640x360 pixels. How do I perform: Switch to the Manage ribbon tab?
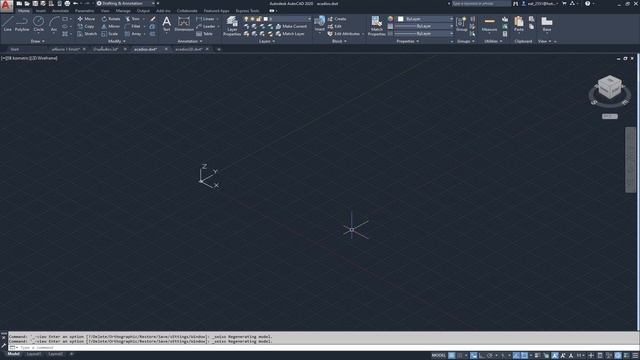click(x=123, y=11)
